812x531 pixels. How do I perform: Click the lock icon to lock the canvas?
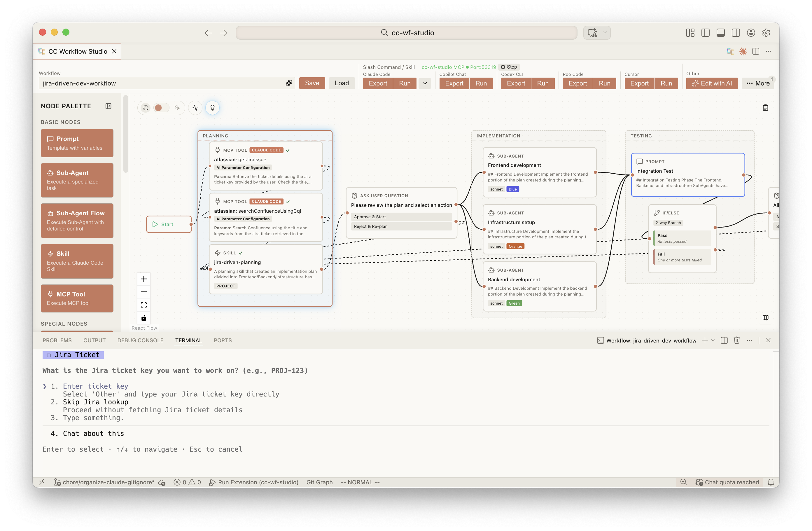[x=143, y=318]
